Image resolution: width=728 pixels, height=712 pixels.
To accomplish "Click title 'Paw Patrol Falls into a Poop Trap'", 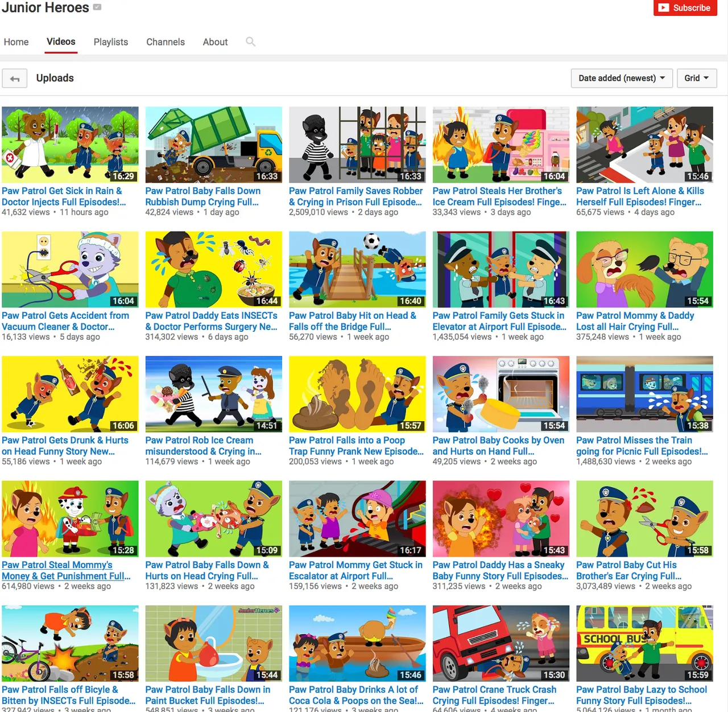I will 356,446.
